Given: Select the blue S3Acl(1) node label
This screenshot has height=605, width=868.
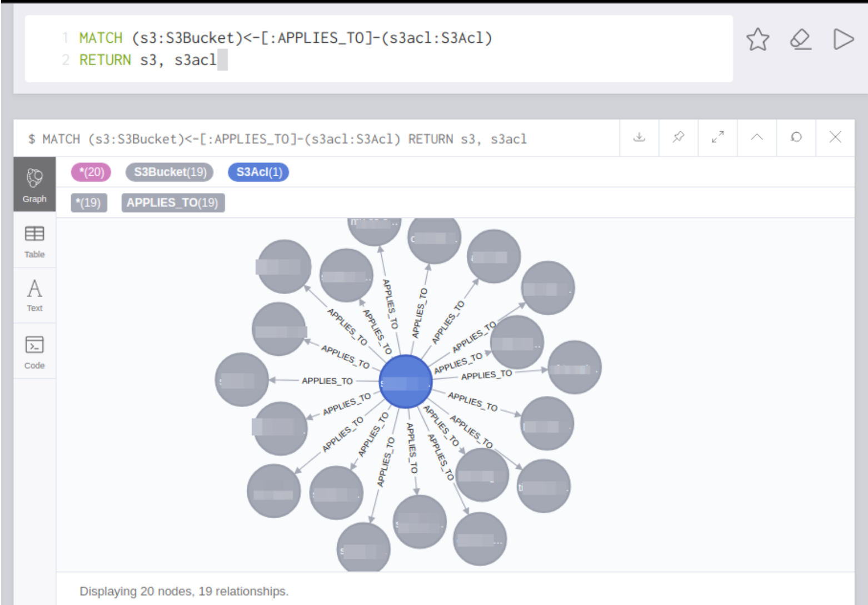Looking at the screenshot, I should pos(258,172).
